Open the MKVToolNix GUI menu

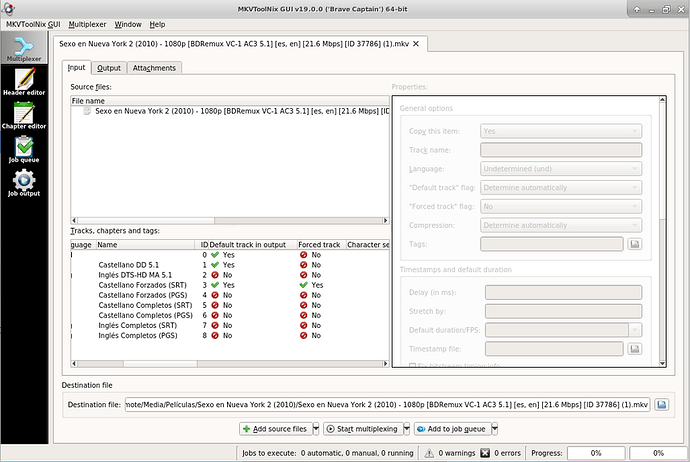coord(33,25)
